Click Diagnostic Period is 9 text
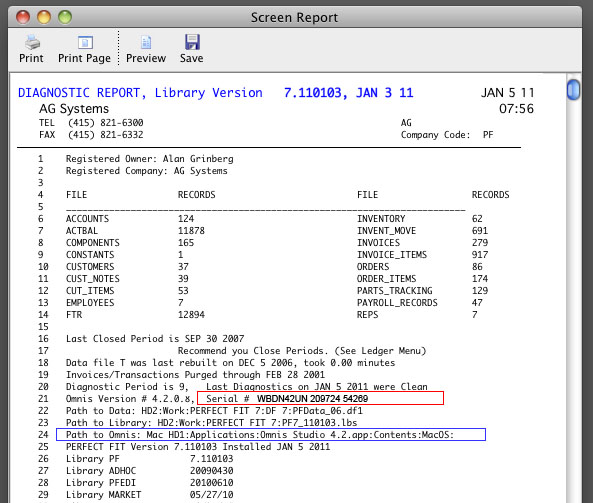Screen dimensions: 593x503 [127, 387]
